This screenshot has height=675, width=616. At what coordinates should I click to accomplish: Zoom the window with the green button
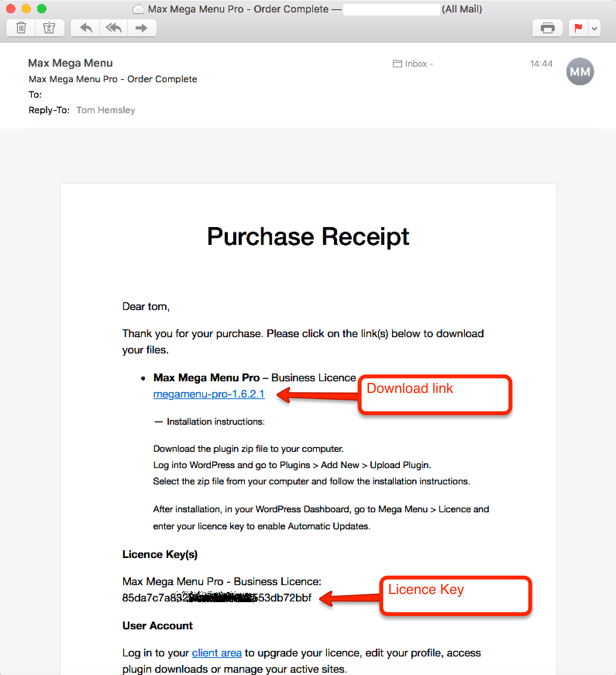(x=42, y=9)
